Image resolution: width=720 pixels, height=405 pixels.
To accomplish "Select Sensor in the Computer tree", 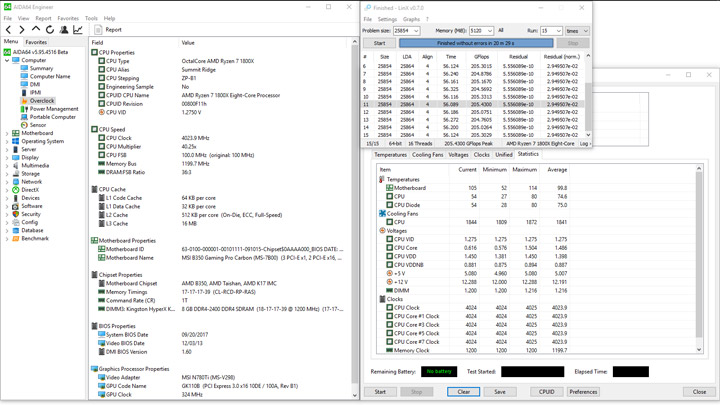I will pyautogui.click(x=37, y=125).
